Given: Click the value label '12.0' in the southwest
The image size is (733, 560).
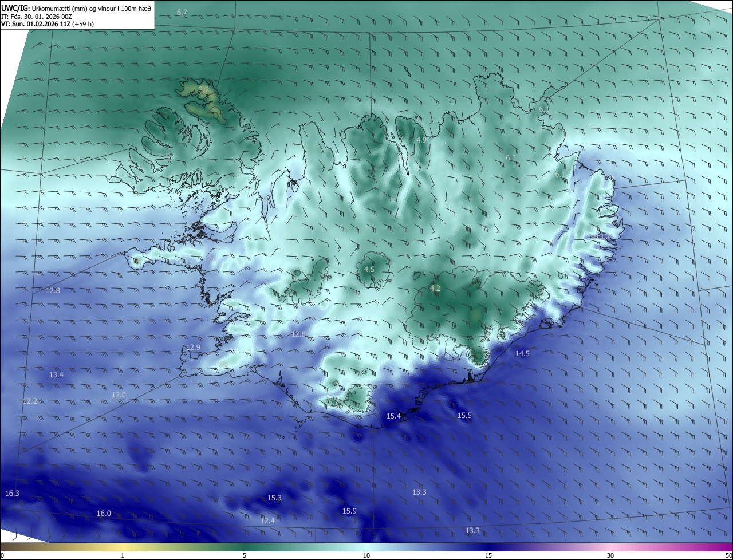Looking at the screenshot, I should (119, 395).
